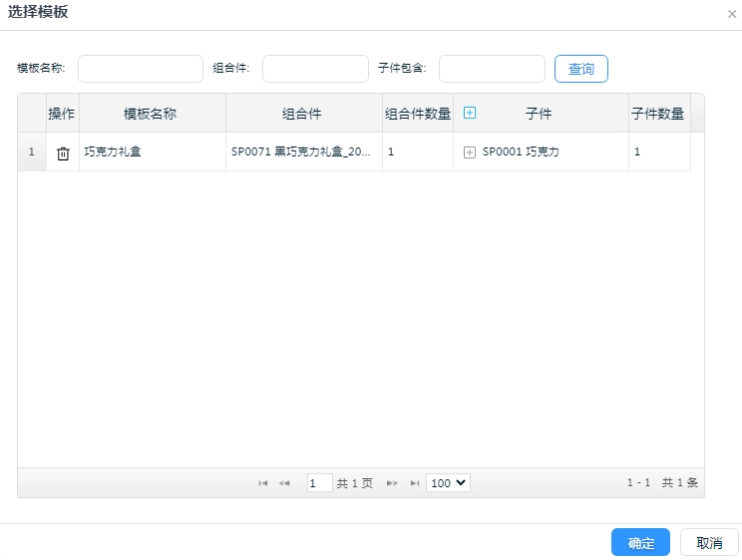
Task: Confirm selection with 确定 button
Action: 640,542
